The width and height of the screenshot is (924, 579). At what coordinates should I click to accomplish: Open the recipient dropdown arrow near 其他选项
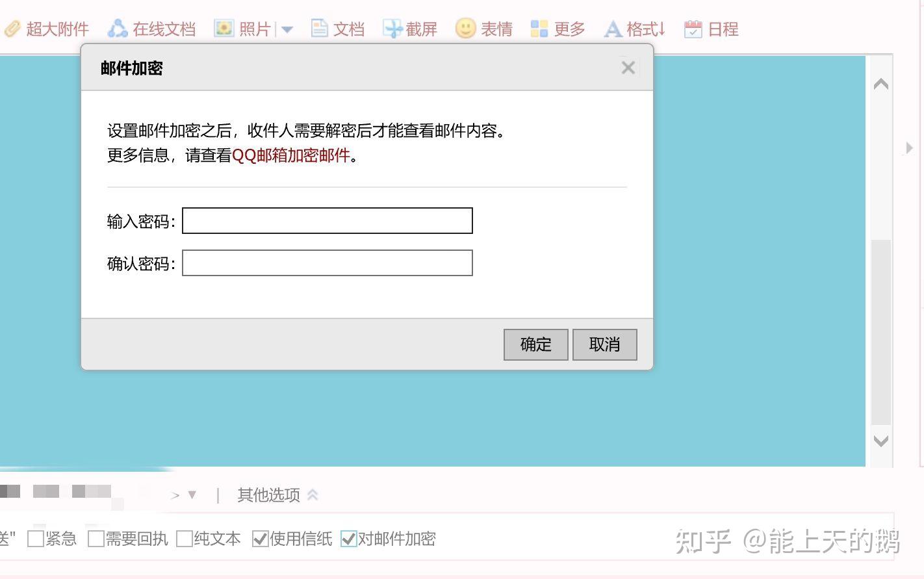192,495
